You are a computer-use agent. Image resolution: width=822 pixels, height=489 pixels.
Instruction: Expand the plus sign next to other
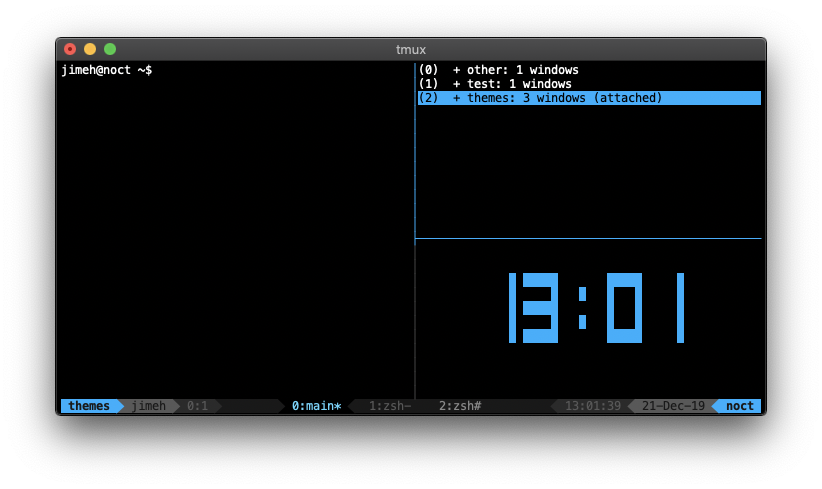456,70
